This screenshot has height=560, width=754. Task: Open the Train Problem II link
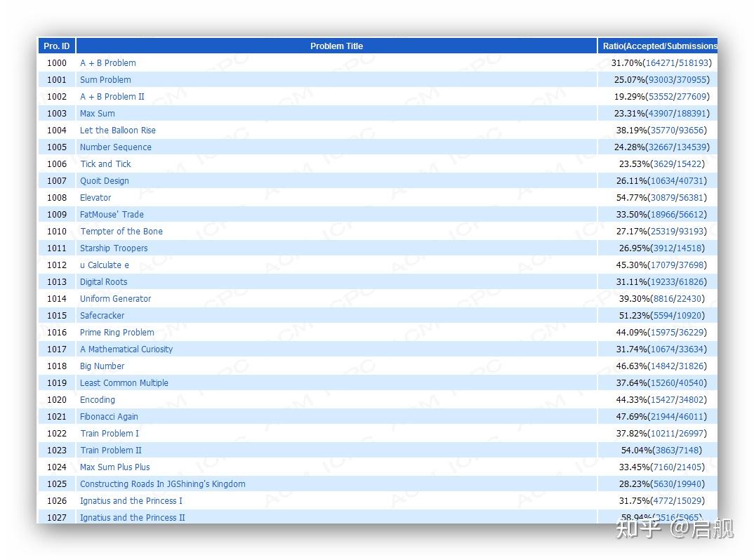click(x=111, y=450)
